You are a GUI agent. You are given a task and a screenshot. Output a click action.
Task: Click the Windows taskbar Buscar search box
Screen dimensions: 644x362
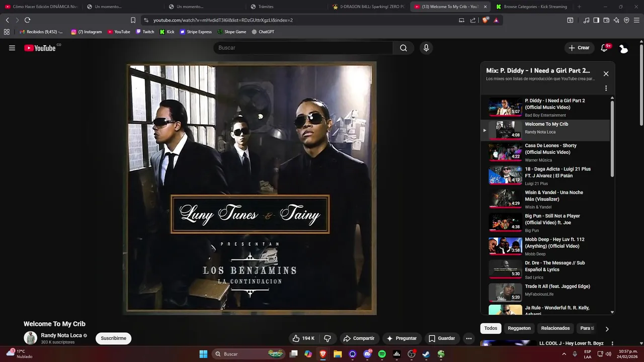pos(249,354)
